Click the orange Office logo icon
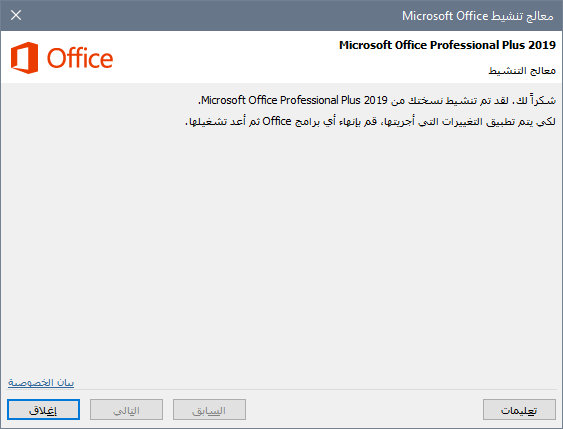This screenshot has width=563, height=429. tap(24, 58)
